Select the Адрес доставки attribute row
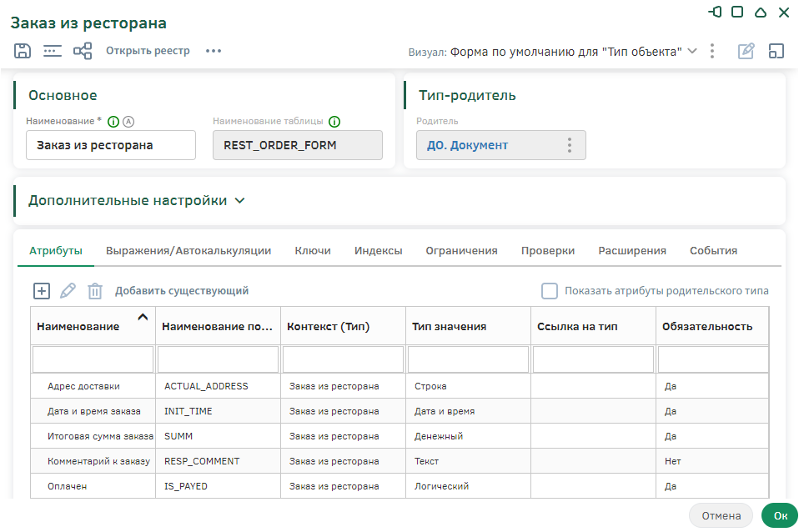The height and width of the screenshot is (532, 799). pyautogui.click(x=83, y=386)
